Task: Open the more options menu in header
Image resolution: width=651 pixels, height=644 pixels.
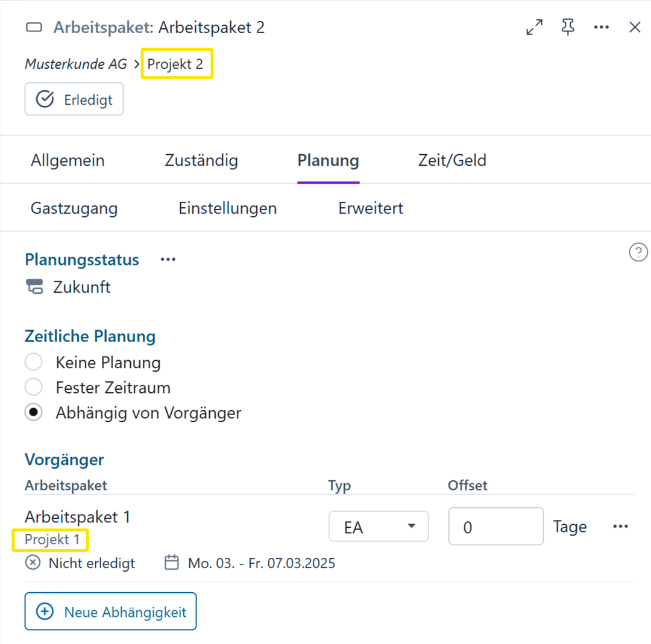Action: point(601,28)
